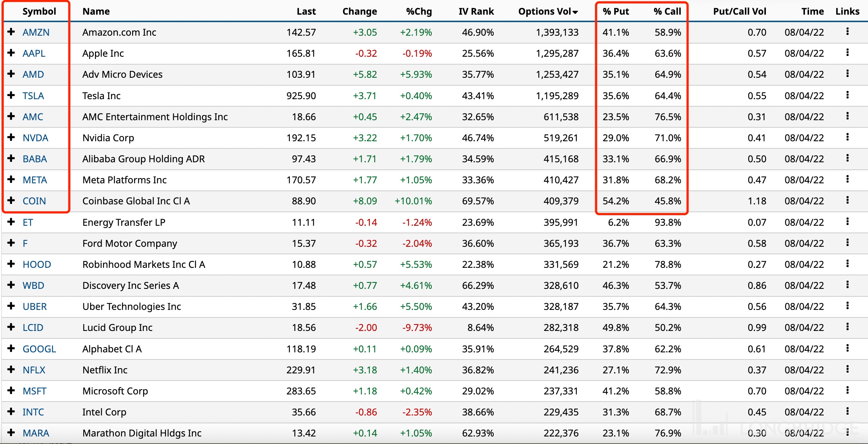
Task: Expand the AMD row with plus icon
Action: [x=11, y=74]
